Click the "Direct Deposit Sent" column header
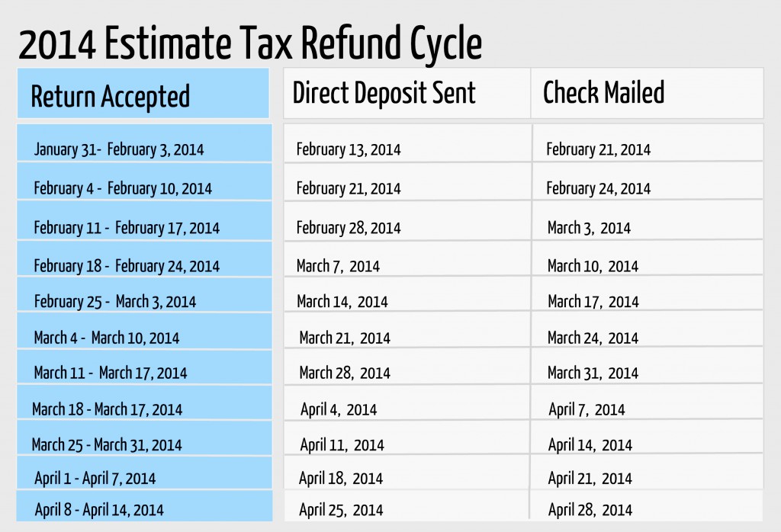 point(384,93)
